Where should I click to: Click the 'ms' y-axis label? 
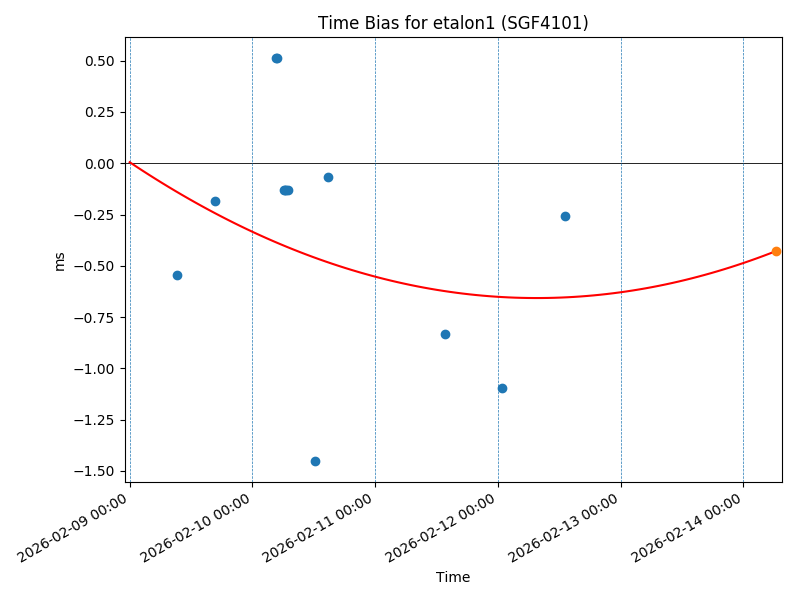coord(59,261)
